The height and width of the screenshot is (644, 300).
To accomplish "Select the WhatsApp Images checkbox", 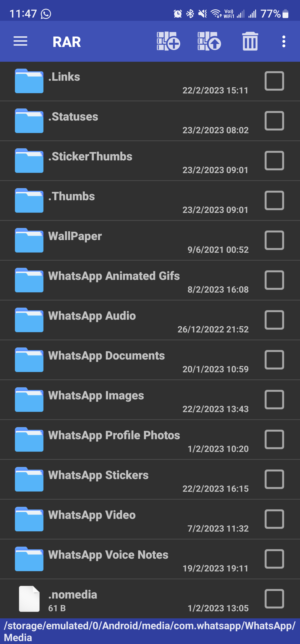I will coord(274,400).
